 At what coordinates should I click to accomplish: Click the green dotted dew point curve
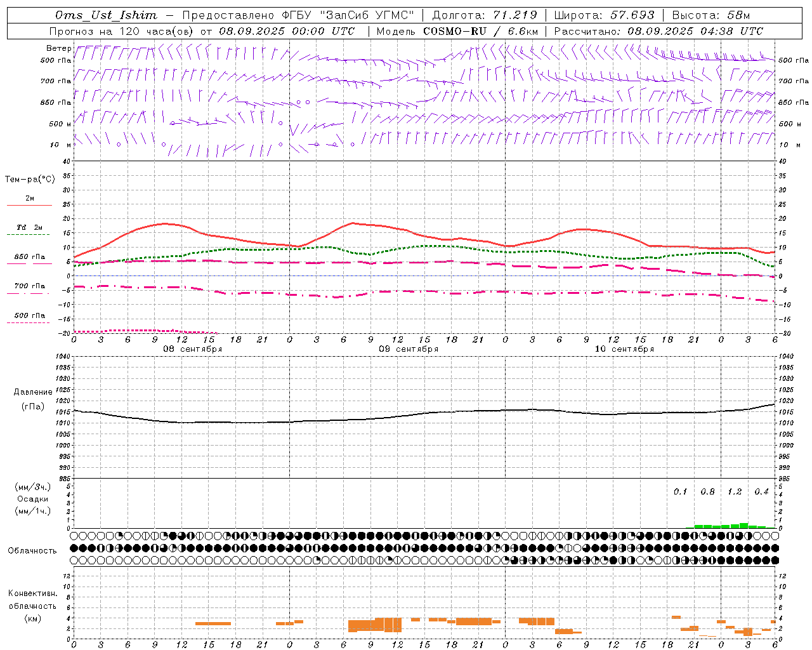(x=424, y=246)
